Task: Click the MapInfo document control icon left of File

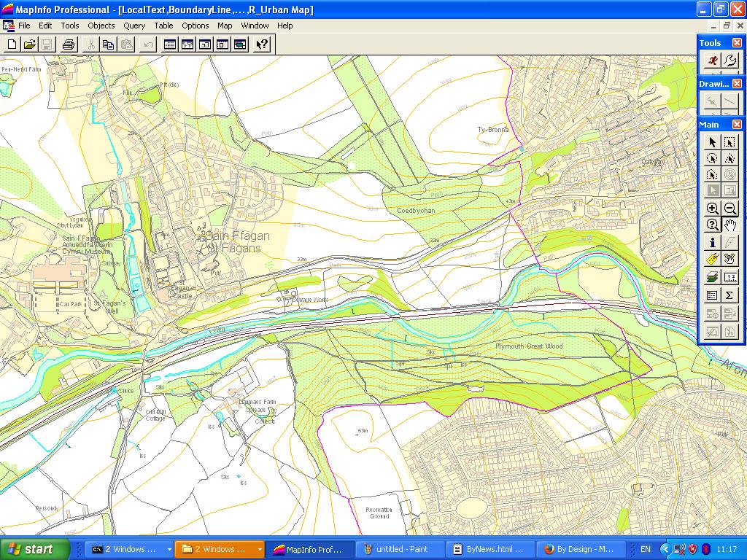Action: pyautogui.click(x=8, y=26)
